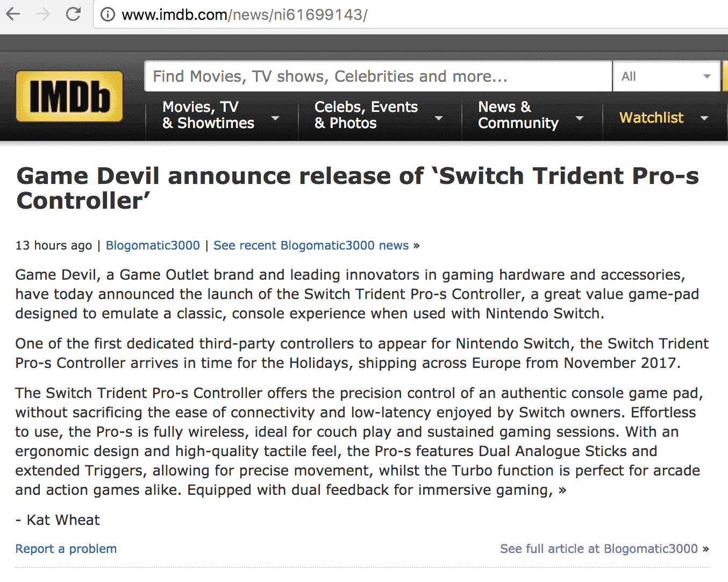Click the IMDb logo
This screenshot has height=582, width=728.
[69, 96]
